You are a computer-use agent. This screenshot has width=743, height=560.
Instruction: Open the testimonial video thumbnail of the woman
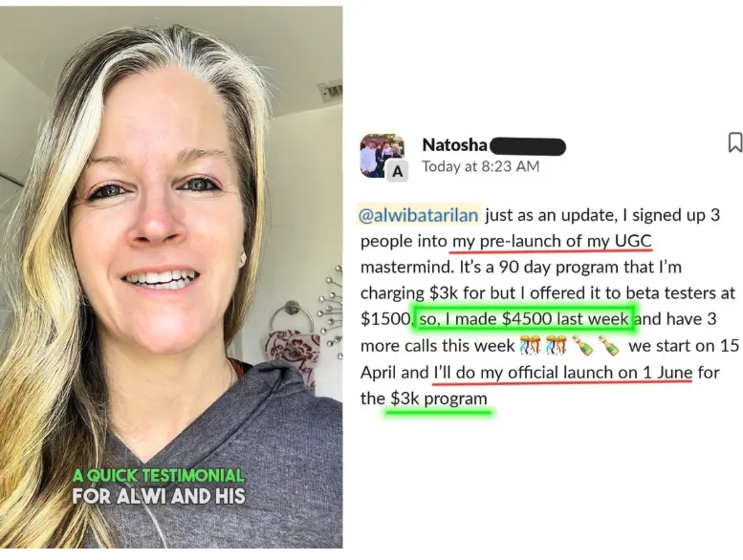point(171,277)
